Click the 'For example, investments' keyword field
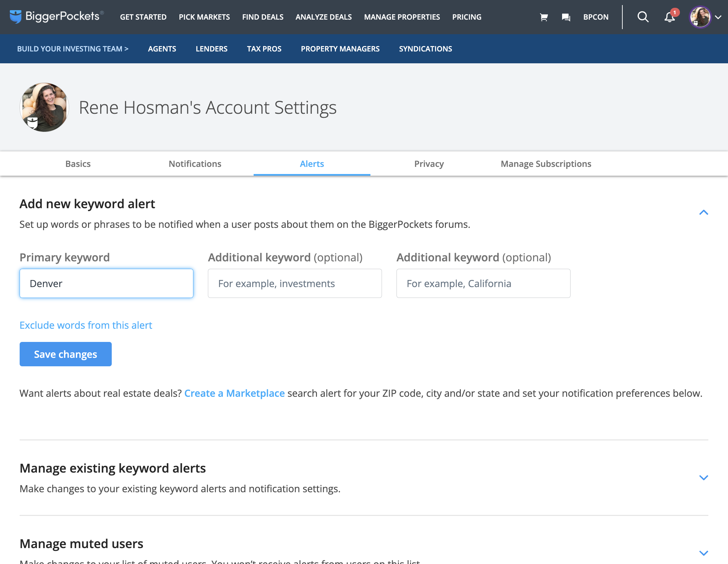 coord(295,283)
